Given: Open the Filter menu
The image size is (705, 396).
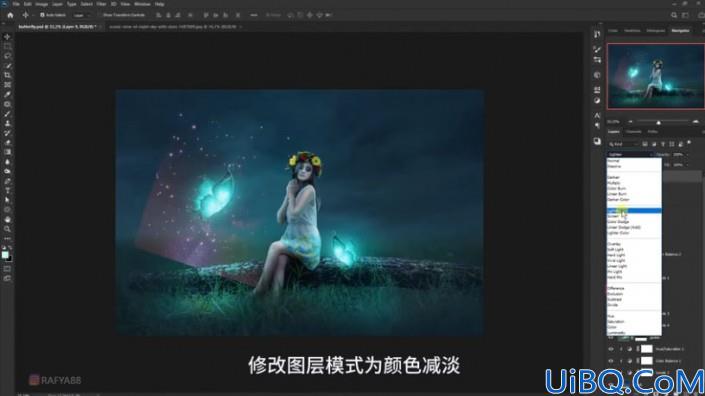Looking at the screenshot, I should tap(101, 4).
